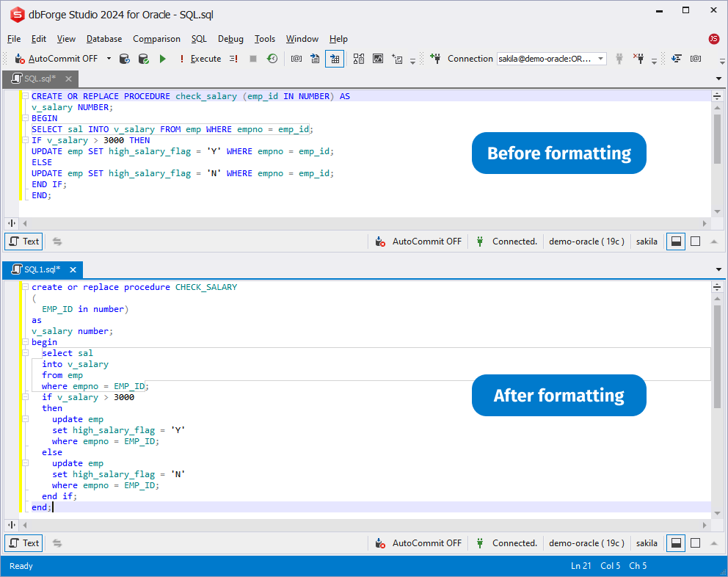This screenshot has width=728, height=577.
Task: Toggle the highlighted results grid toolbar button
Action: [x=335, y=59]
